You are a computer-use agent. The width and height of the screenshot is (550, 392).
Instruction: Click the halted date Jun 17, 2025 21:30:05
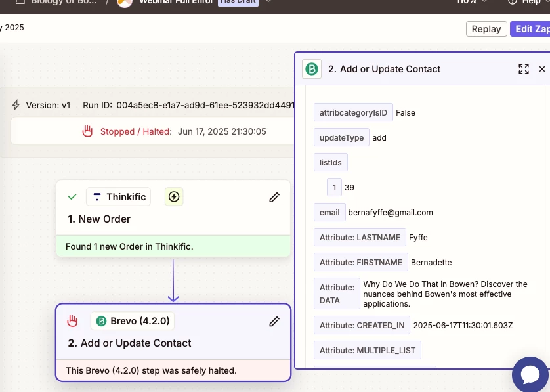pos(222,131)
